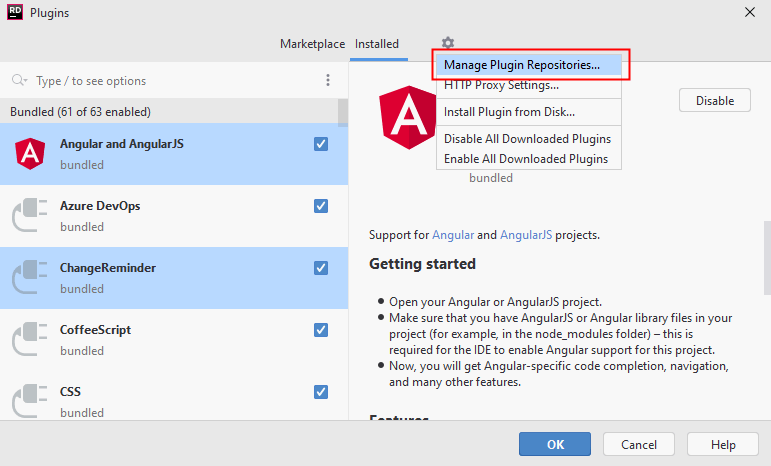Click the gear settings icon near tabs
The width and height of the screenshot is (771, 466).
448,43
